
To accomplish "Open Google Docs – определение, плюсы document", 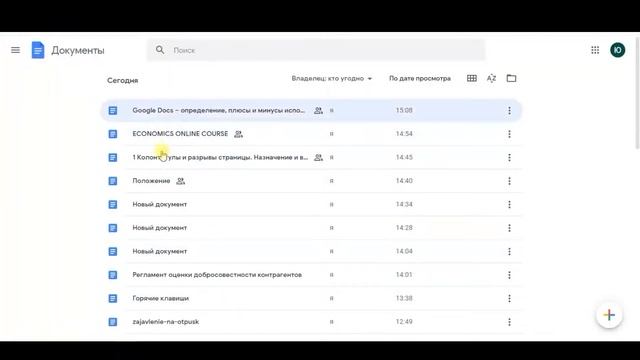I will (219, 110).
